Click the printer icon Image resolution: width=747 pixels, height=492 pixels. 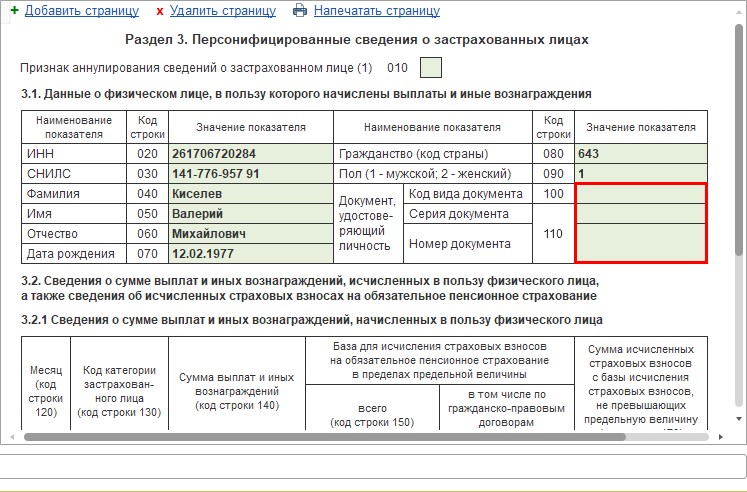300,10
